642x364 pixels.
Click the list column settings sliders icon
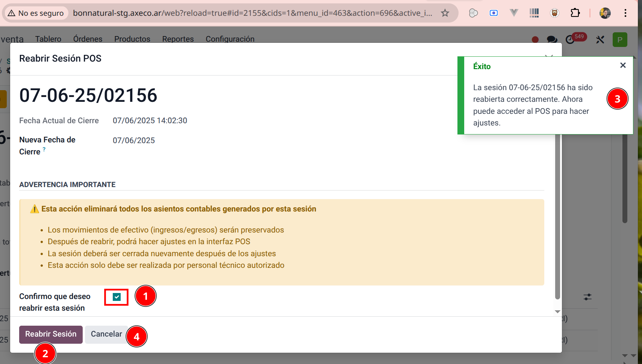587,297
